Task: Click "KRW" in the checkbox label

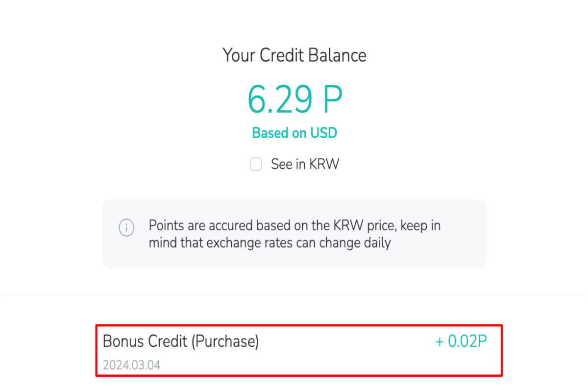Action: coord(324,164)
